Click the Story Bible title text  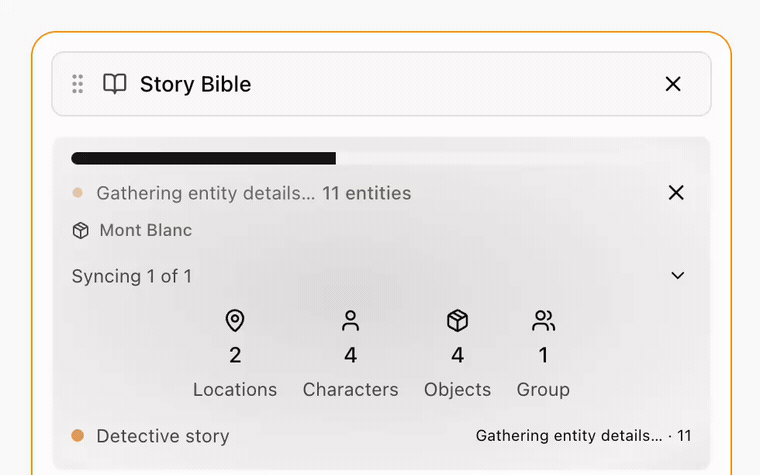[x=196, y=84]
